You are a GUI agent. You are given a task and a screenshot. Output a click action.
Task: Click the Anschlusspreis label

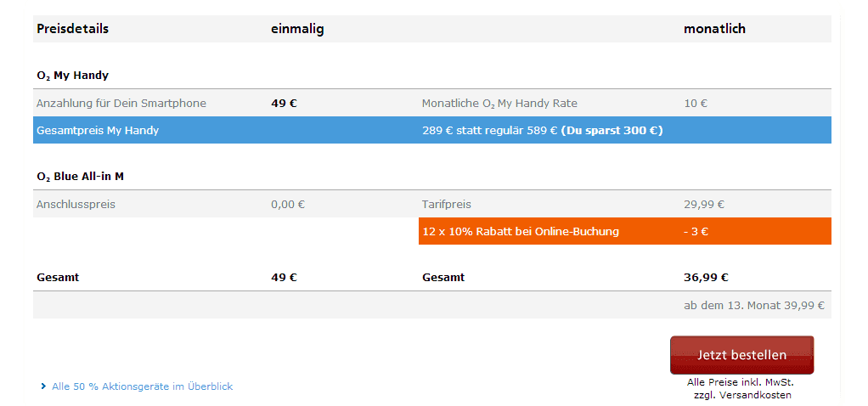(76, 205)
